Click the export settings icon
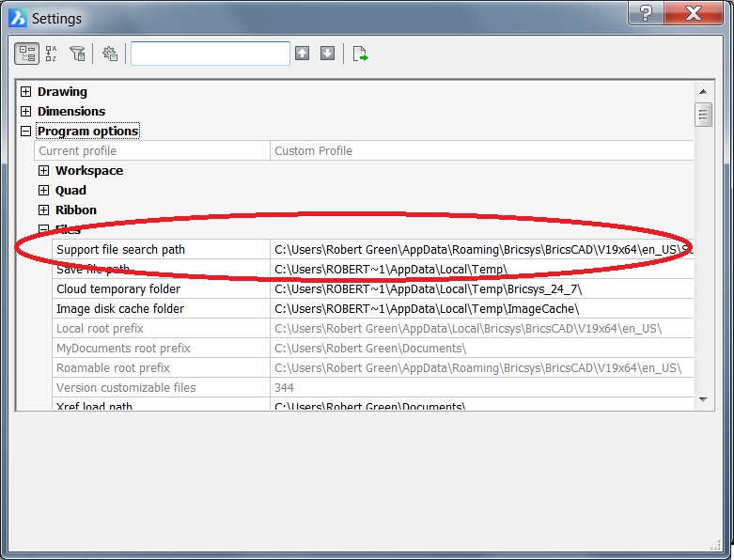This screenshot has height=560, width=734. point(360,54)
